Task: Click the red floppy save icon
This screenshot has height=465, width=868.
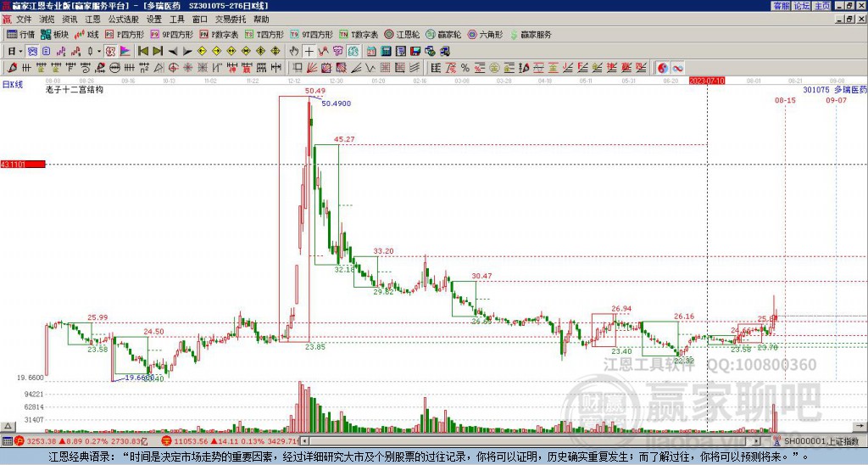Action: [x=415, y=52]
